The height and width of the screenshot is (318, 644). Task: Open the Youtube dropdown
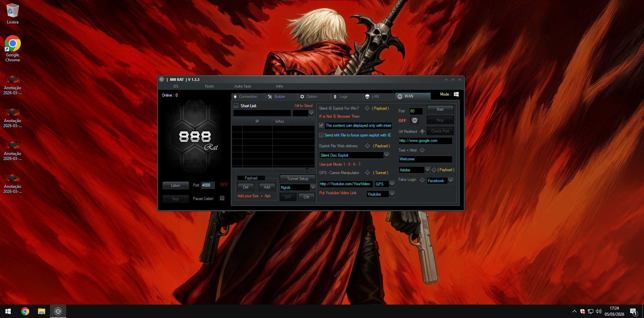point(392,194)
